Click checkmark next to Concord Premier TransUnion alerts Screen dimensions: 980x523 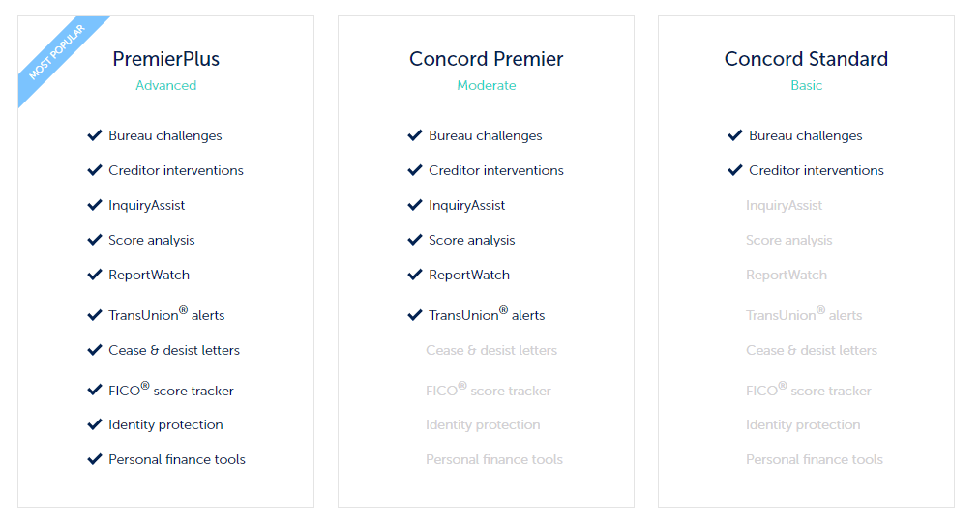(415, 315)
